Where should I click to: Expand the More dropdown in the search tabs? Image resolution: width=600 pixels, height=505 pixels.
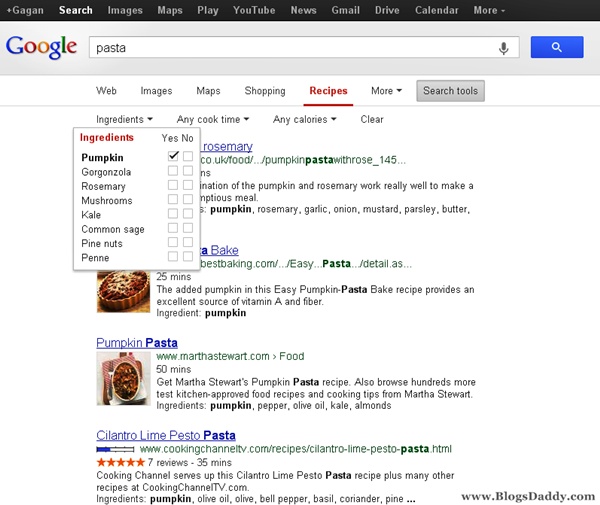(386, 91)
